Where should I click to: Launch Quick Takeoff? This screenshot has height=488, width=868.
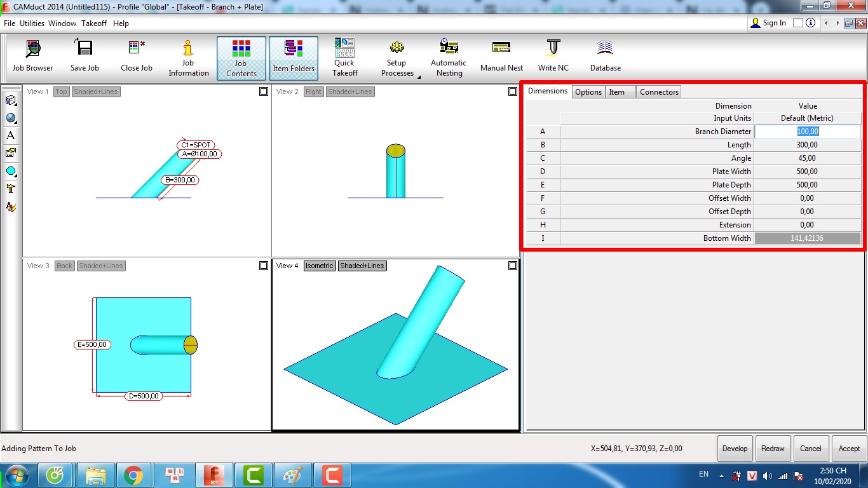(x=344, y=57)
